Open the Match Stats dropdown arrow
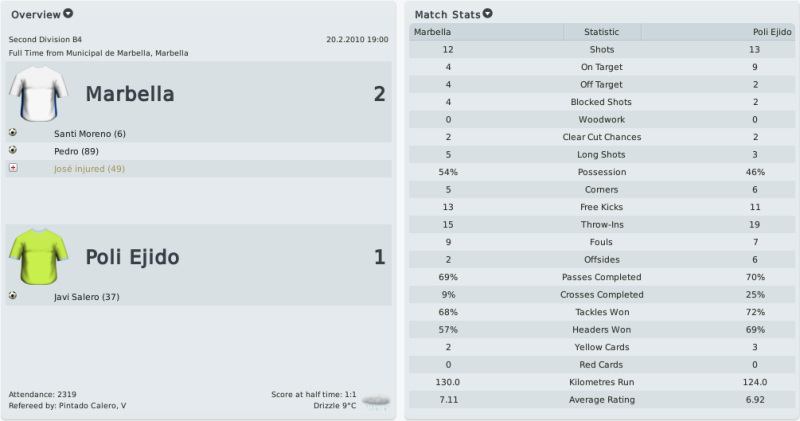Screen dimensions: 800x421 coord(488,14)
